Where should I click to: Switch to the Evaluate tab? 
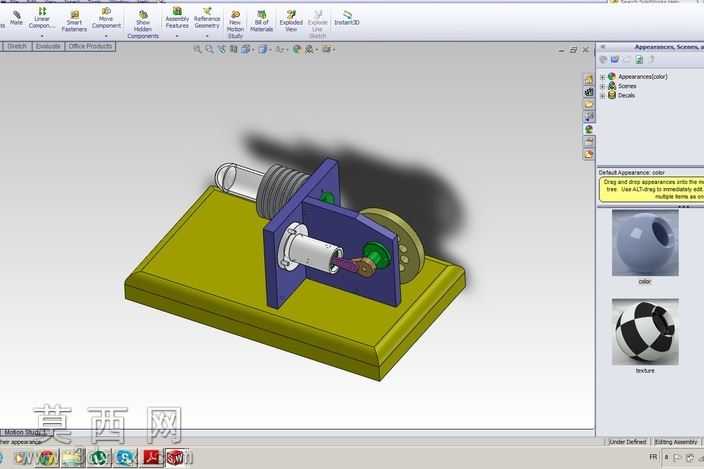pos(48,46)
